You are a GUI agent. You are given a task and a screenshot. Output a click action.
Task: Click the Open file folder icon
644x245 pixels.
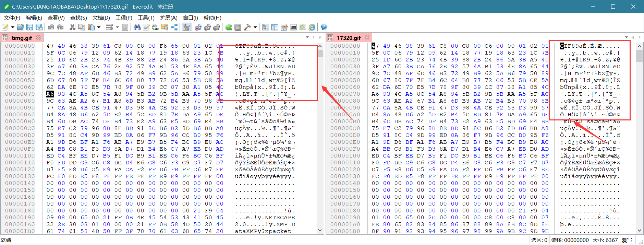pyautogui.click(x=21, y=27)
